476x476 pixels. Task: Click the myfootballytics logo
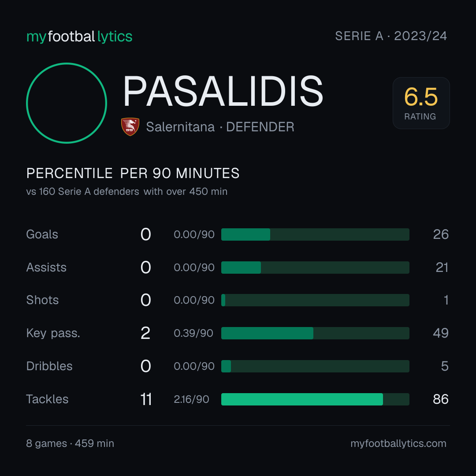coord(79,37)
